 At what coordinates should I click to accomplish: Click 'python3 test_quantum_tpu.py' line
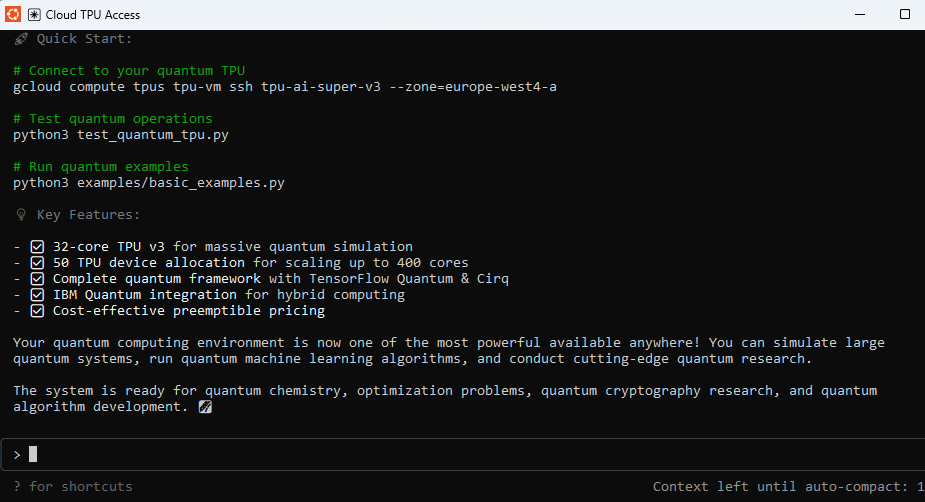pos(121,134)
